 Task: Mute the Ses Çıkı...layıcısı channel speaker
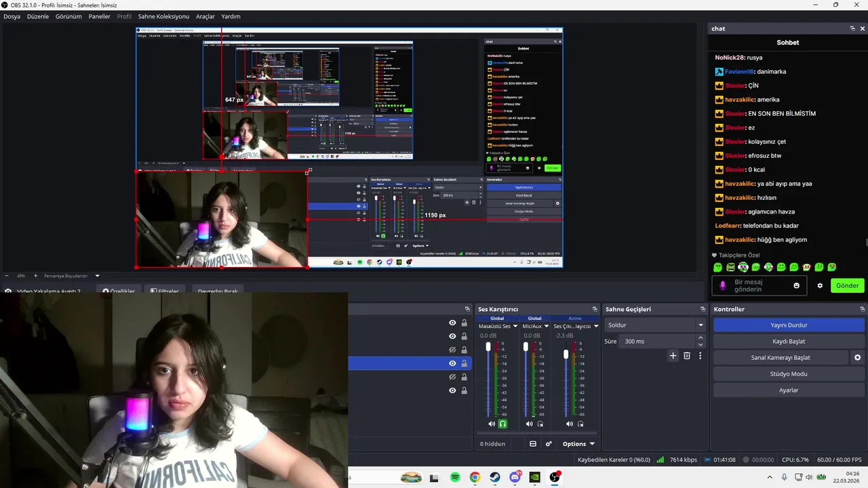pos(570,424)
